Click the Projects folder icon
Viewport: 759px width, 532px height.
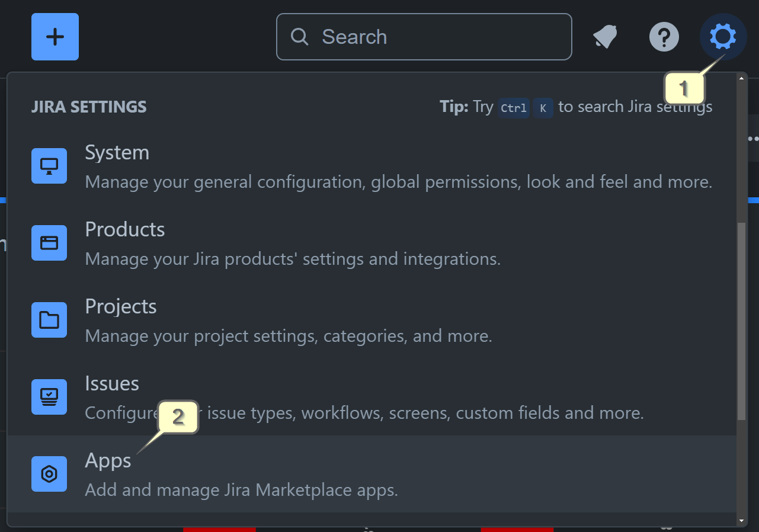[49, 320]
